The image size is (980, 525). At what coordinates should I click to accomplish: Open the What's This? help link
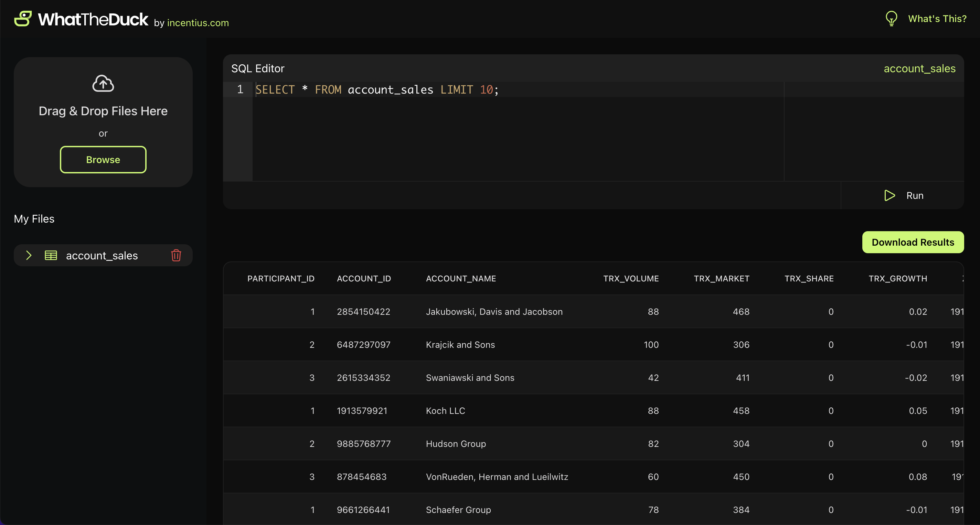pos(937,19)
